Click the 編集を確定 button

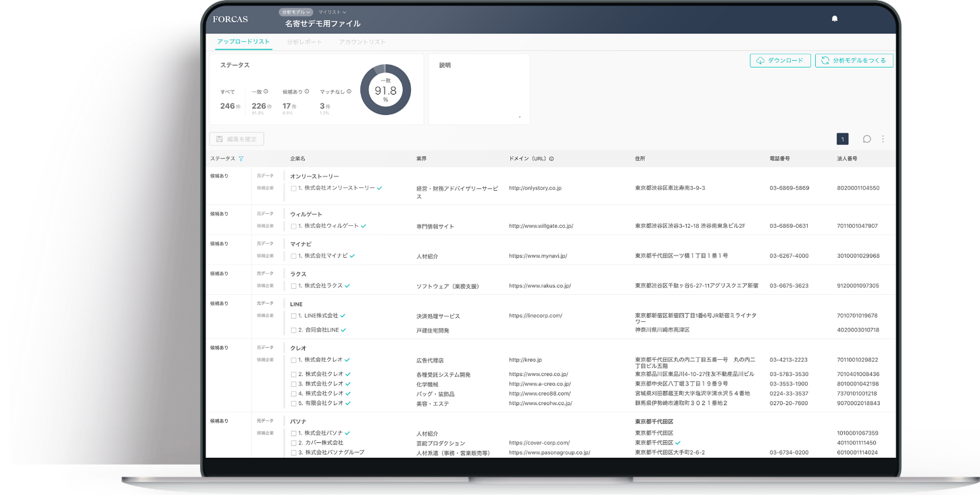point(237,139)
